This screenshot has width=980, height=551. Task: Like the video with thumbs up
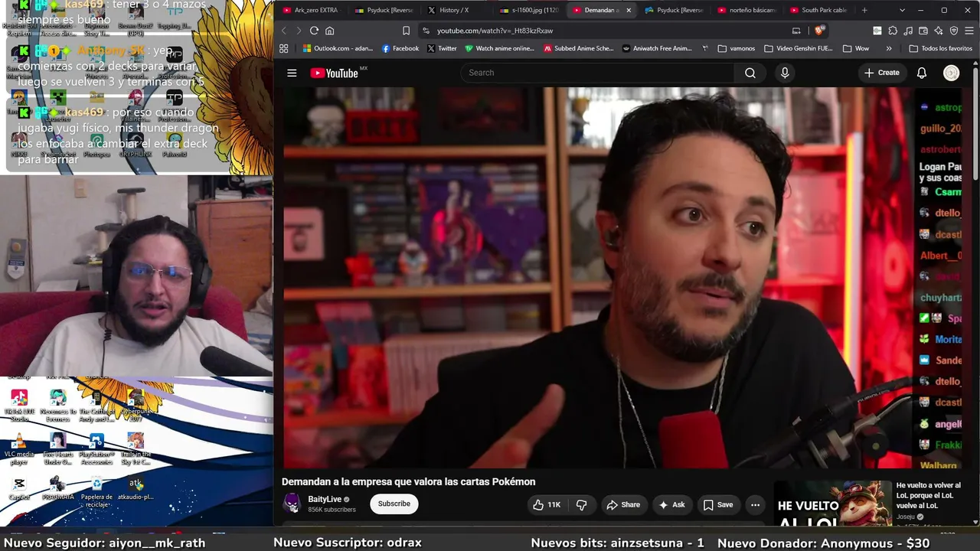[547, 504]
